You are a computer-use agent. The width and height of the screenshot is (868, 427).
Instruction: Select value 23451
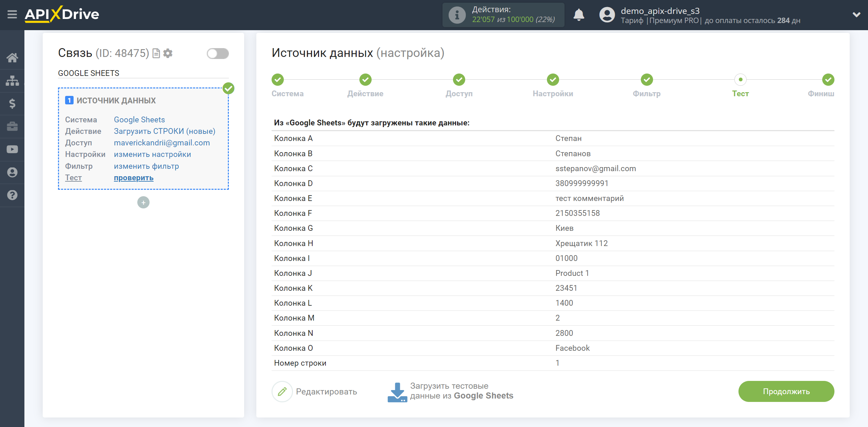566,288
